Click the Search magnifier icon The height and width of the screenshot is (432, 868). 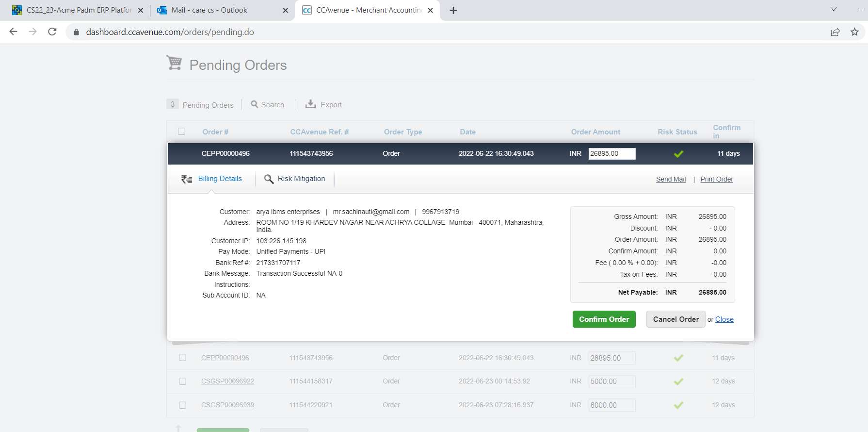tap(254, 104)
